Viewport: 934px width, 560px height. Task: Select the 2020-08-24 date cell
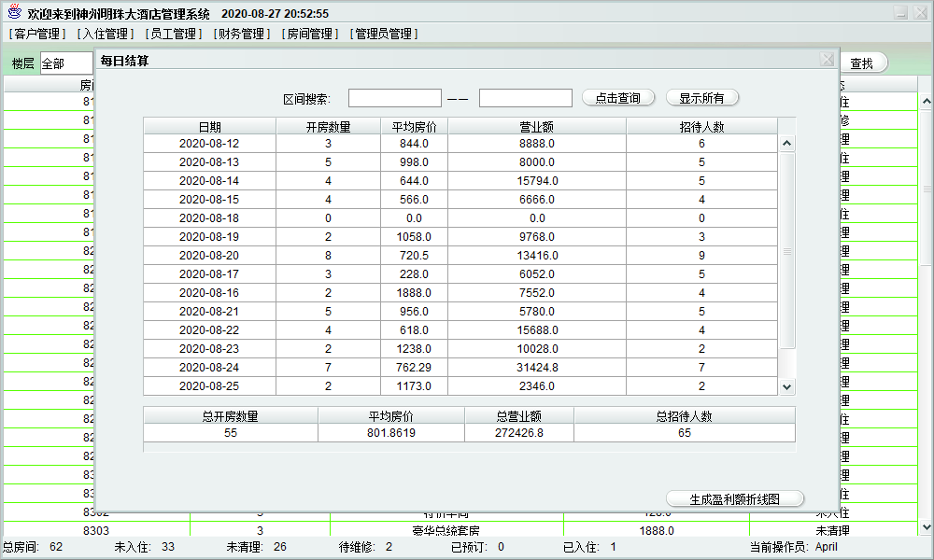click(x=209, y=368)
